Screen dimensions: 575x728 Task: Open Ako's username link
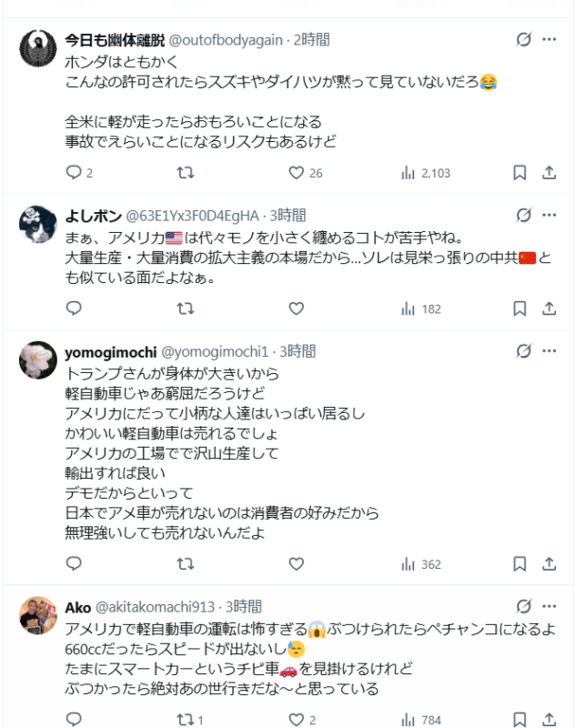point(78,607)
